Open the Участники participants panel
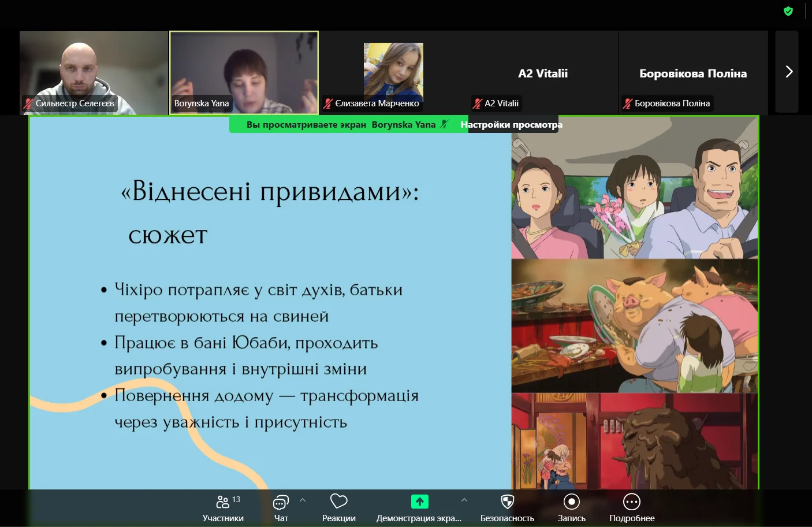 tap(223, 508)
